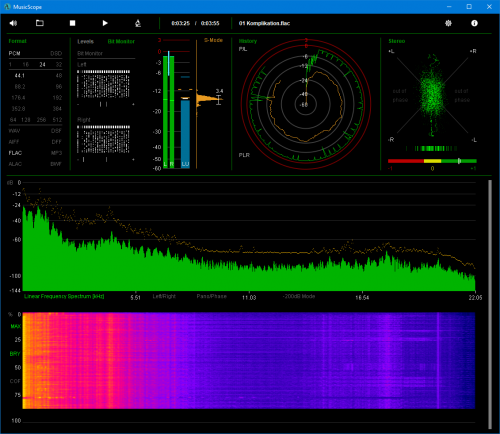Open the info icon in toolbar
Viewport: 500px width, 434px height.
474,23
